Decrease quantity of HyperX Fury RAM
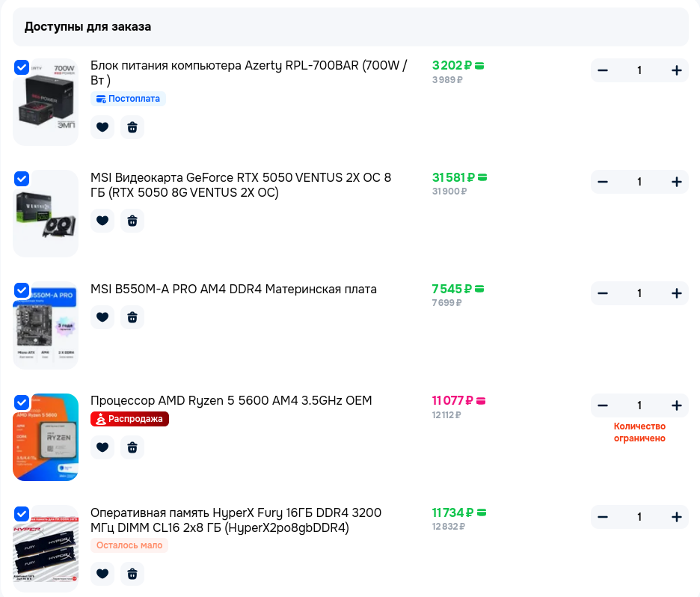This screenshot has height=597, width=700. (603, 517)
